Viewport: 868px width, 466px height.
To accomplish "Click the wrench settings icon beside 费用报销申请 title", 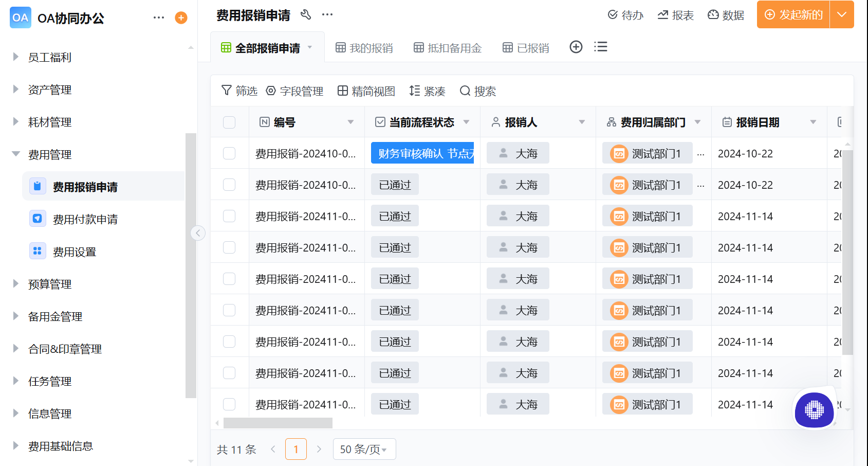I will pos(306,15).
